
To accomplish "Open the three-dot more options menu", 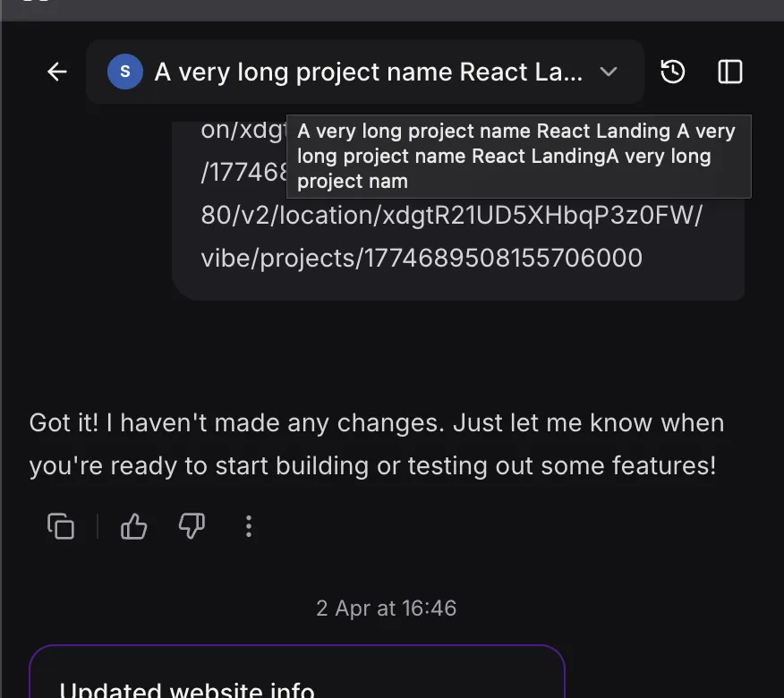I will (x=249, y=526).
